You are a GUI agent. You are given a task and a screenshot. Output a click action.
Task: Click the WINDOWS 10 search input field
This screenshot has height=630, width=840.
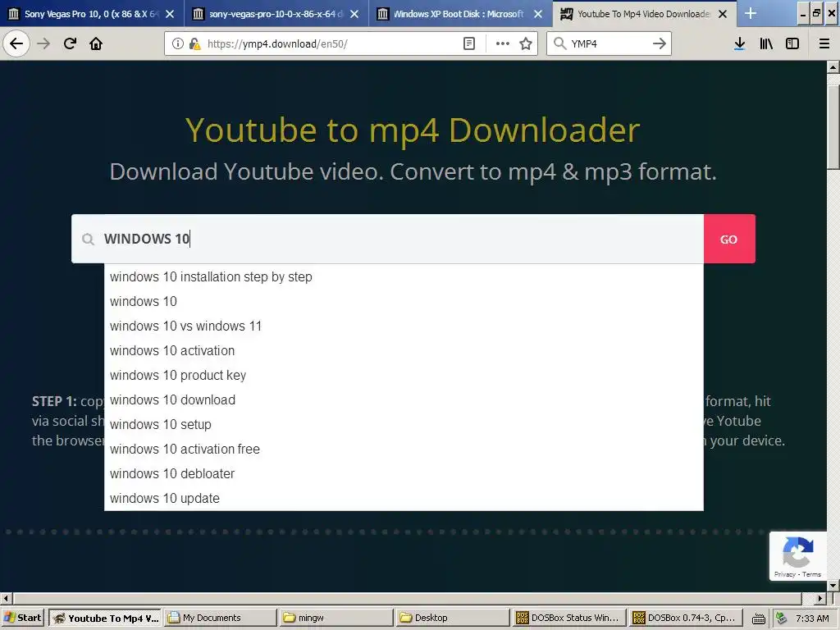[387, 239]
